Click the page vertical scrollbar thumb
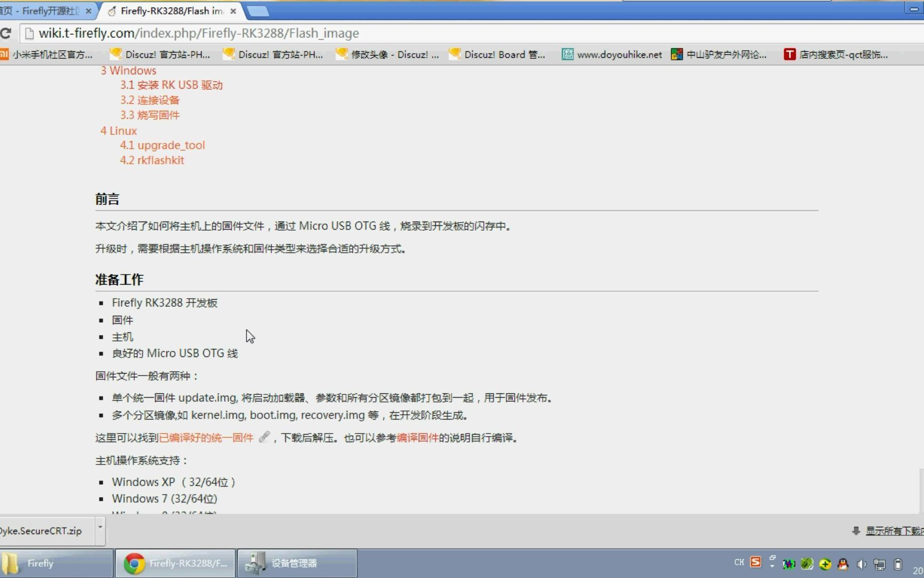Screen dimensions: 924x578 920,491
